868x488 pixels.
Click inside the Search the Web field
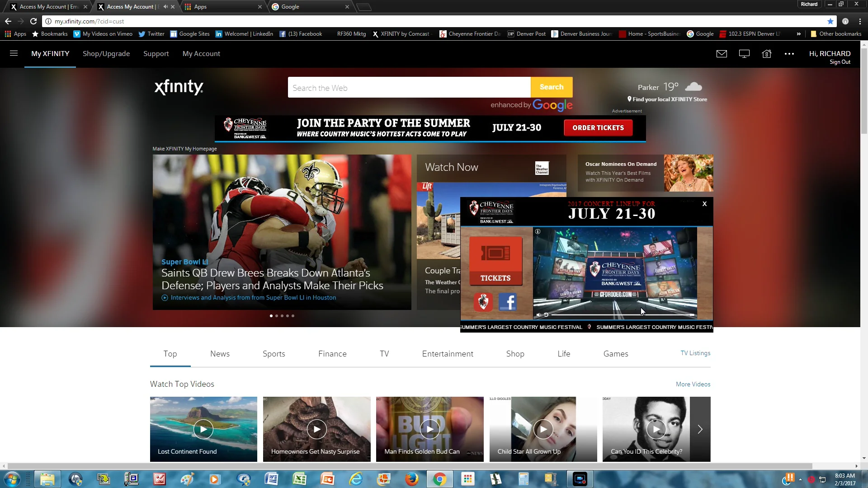[407, 87]
